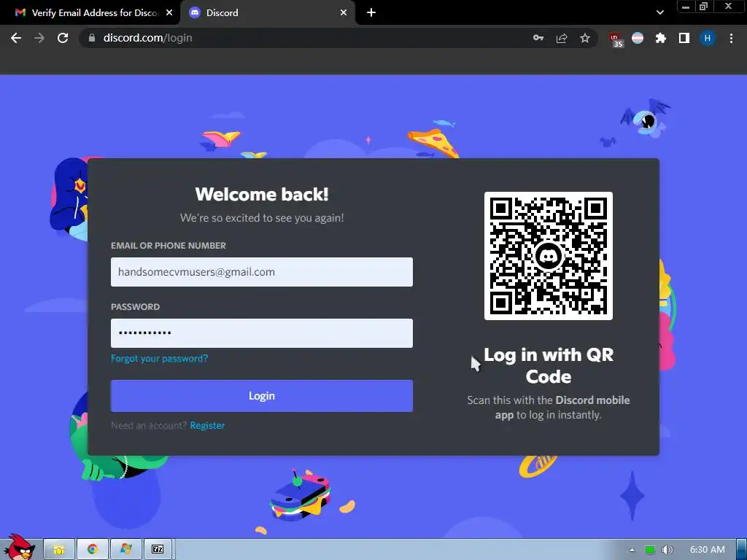This screenshot has height=560, width=747.
Task: Open the first pinned taskbar app with the yellow icon
Action: [x=59, y=550]
